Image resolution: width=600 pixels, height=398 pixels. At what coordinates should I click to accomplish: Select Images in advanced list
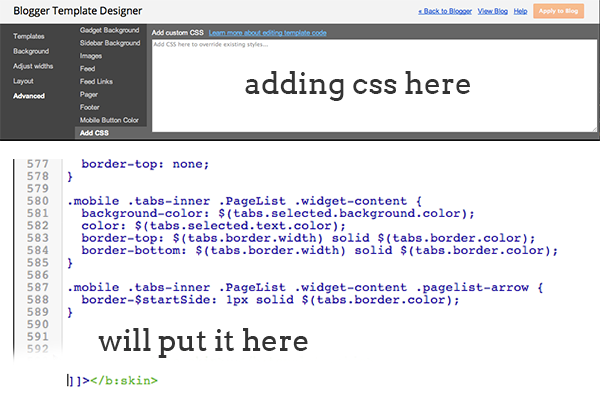[x=91, y=56]
